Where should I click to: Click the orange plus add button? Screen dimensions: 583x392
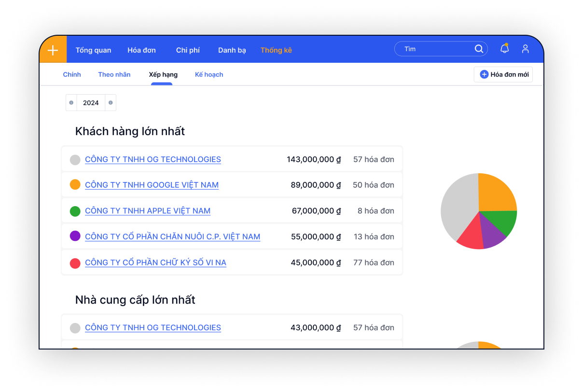pyautogui.click(x=53, y=50)
